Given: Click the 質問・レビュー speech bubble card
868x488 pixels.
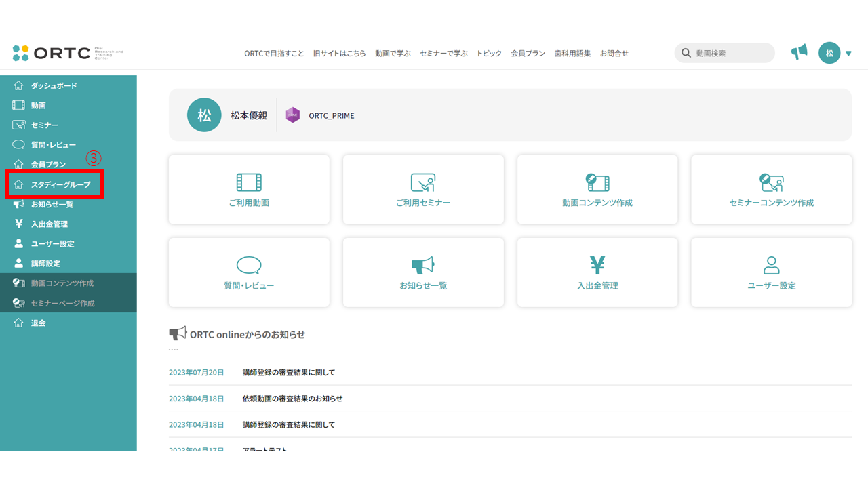Looking at the screenshot, I should click(x=249, y=272).
